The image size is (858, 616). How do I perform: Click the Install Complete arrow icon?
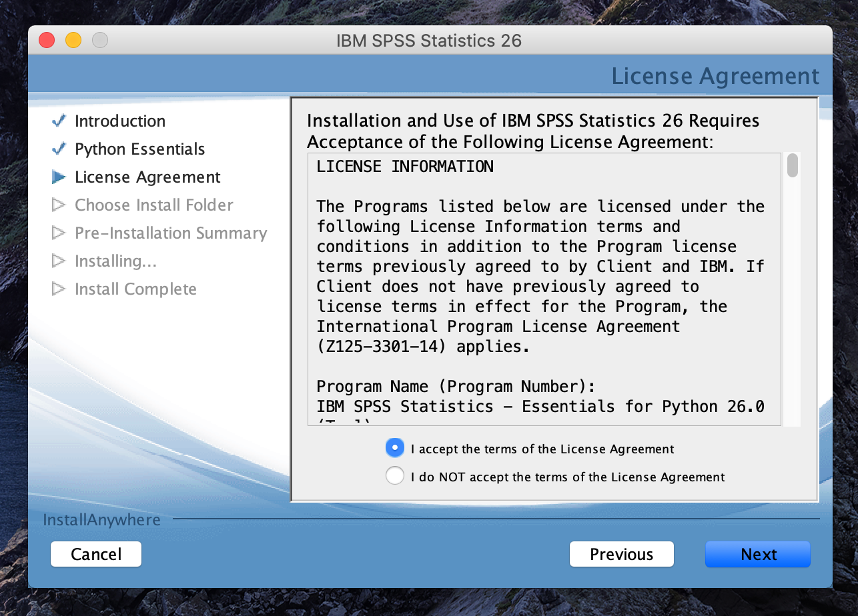point(59,289)
